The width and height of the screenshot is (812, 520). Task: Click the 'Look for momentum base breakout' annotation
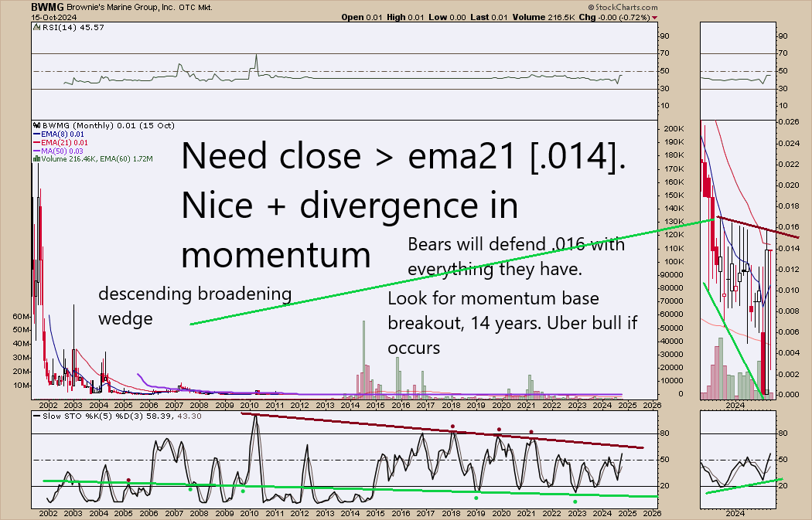(x=513, y=323)
